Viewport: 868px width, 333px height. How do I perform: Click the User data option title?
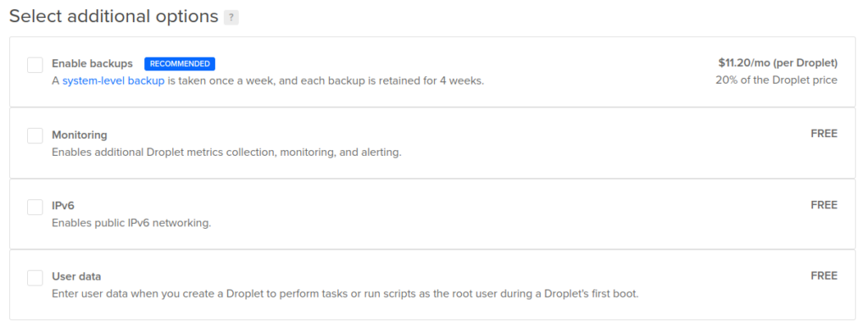76,276
